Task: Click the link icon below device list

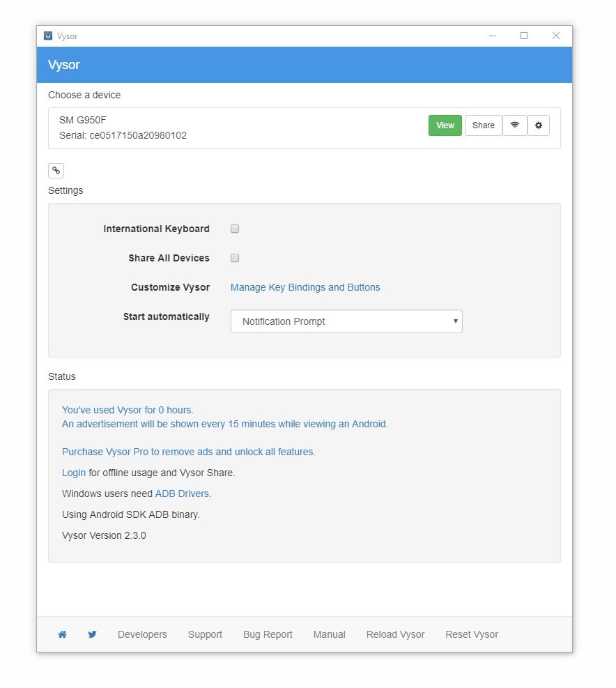Action: [x=56, y=171]
